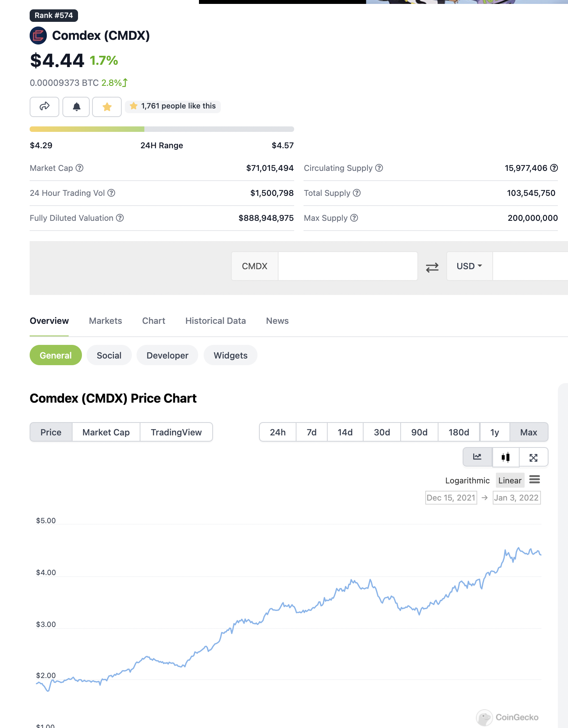The image size is (568, 728).
Task: Open Max Supply info icon
Action: [x=354, y=218]
